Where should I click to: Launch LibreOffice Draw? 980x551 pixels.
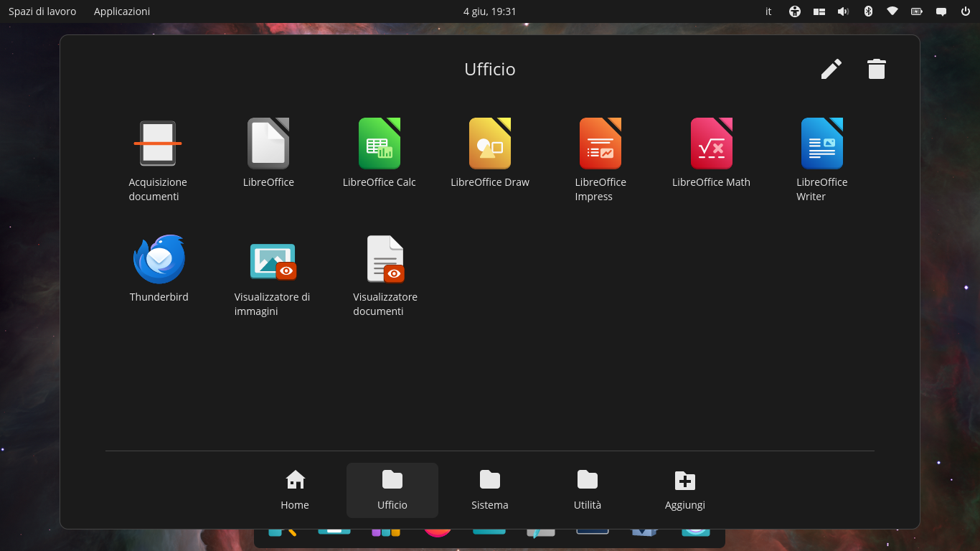point(490,152)
